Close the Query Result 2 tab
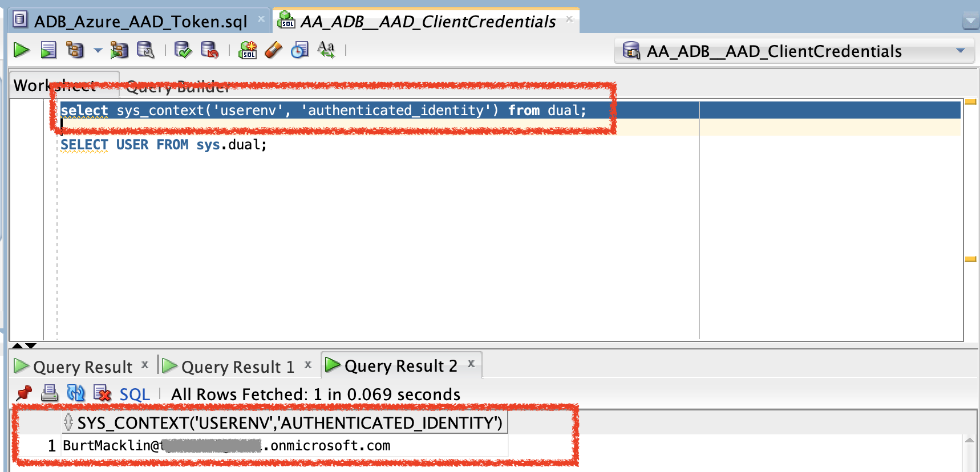Screen dimensions: 980x472 (x=471, y=363)
